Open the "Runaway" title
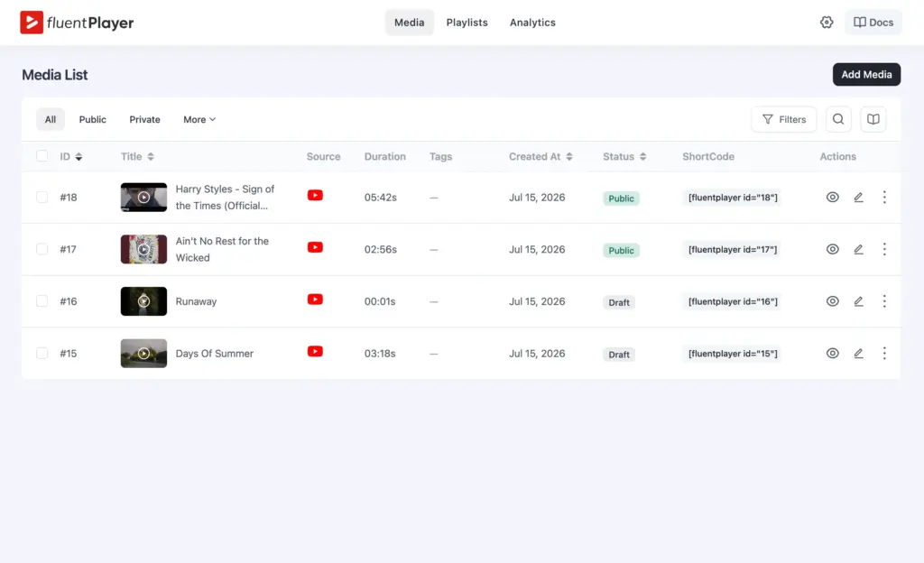Image resolution: width=924 pixels, height=563 pixels. [x=196, y=301]
